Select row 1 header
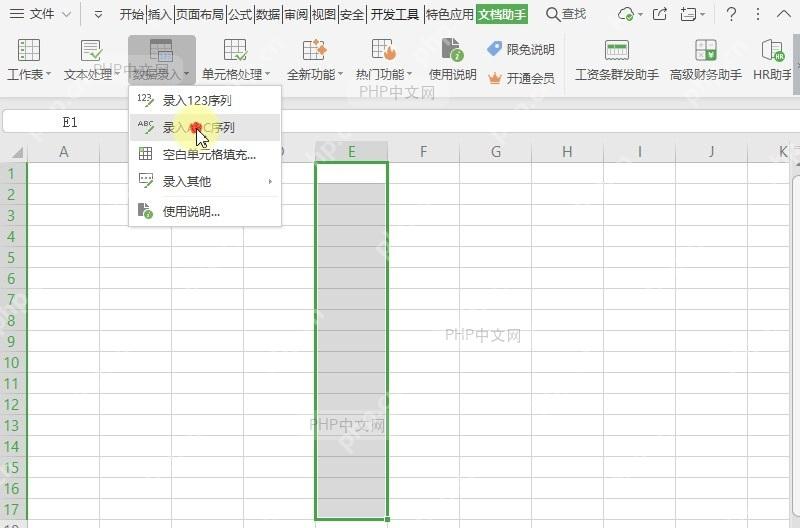 pos(12,173)
